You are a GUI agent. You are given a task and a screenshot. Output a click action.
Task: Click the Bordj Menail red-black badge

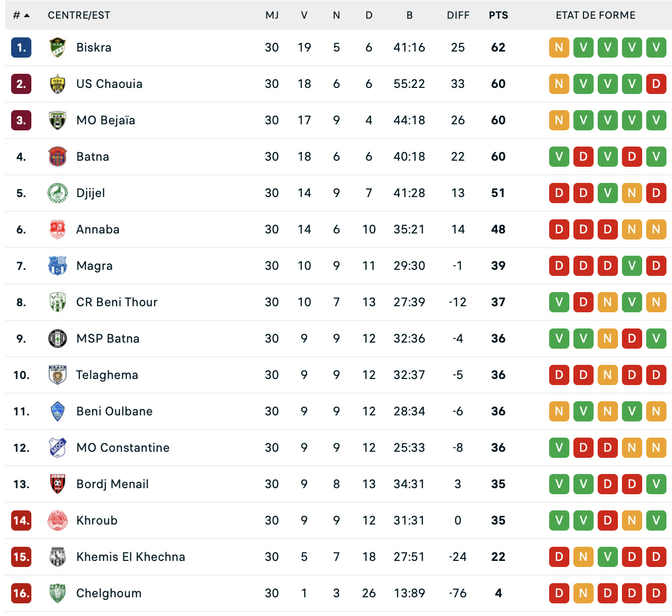click(x=58, y=484)
